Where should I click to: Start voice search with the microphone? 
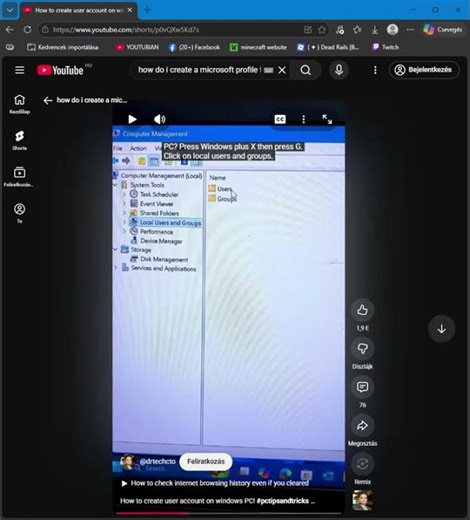339,70
